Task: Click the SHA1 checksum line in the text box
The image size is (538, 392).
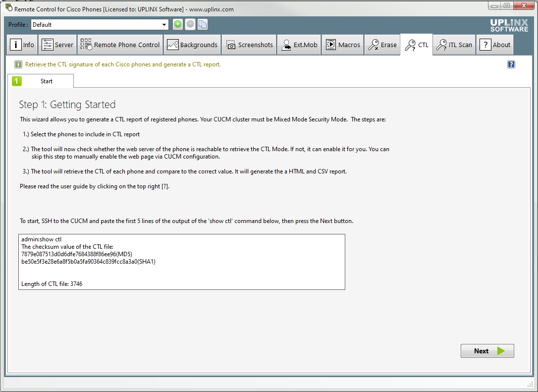Action: click(x=88, y=262)
